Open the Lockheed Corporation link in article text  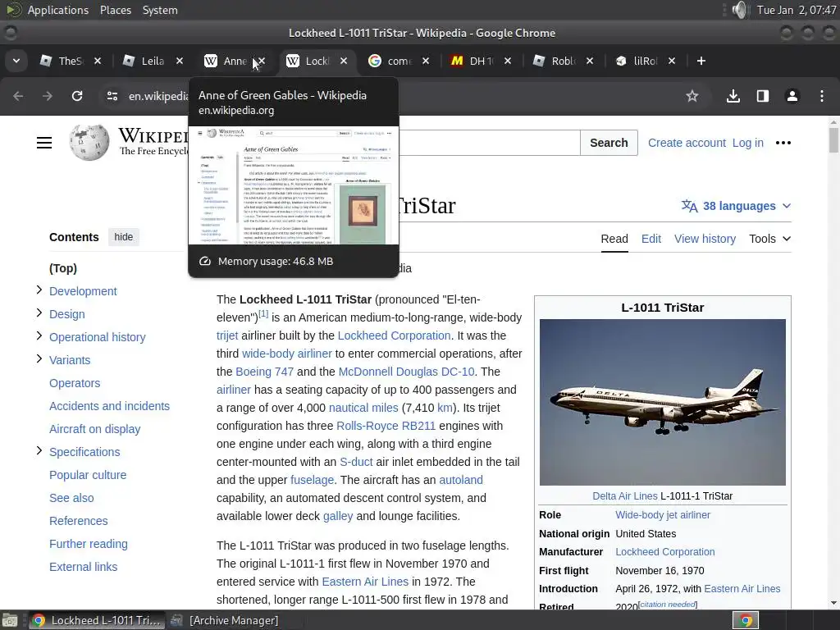click(x=394, y=336)
